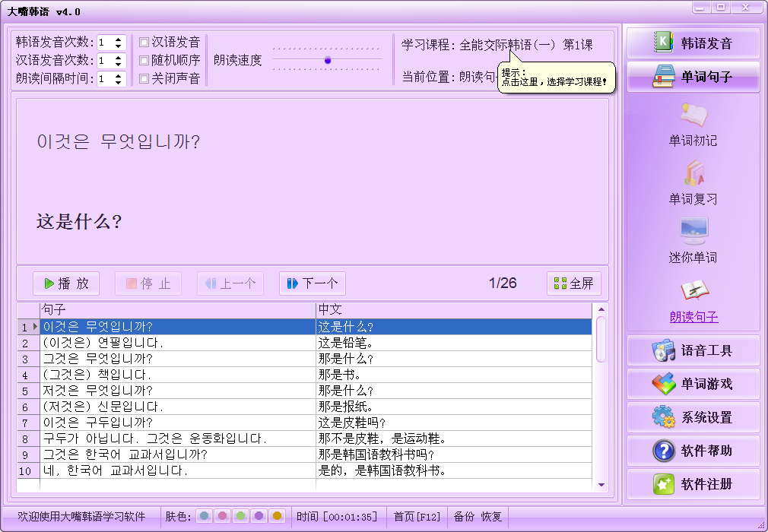Switch to 全屏 fullscreen mode
The height and width of the screenshot is (532, 768).
(573, 283)
